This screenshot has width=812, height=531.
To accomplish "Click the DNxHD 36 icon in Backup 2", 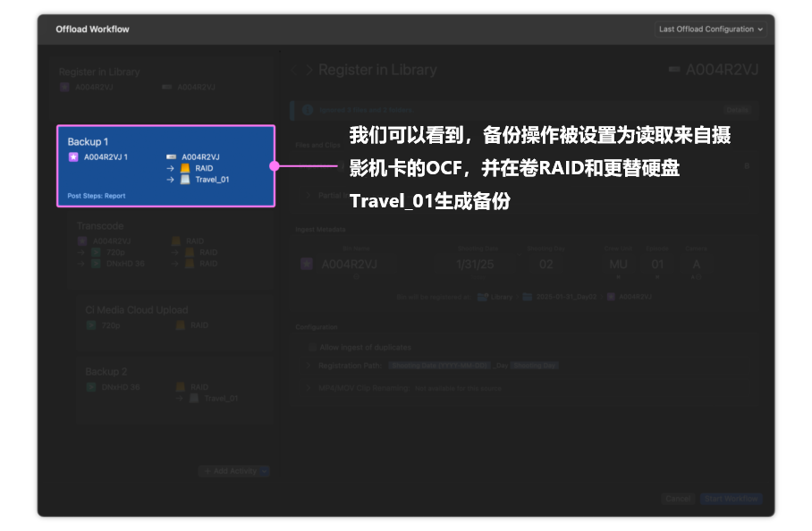I will (x=91, y=386).
